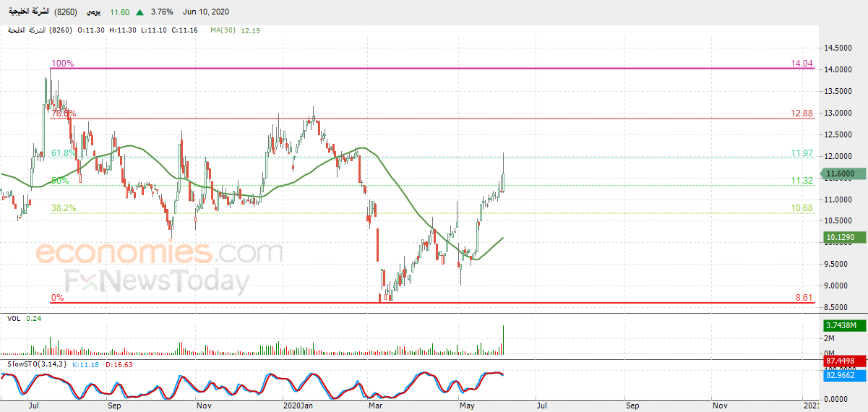Click the 14.5000 price axis label
The height and width of the screenshot is (412, 868).
pos(838,48)
